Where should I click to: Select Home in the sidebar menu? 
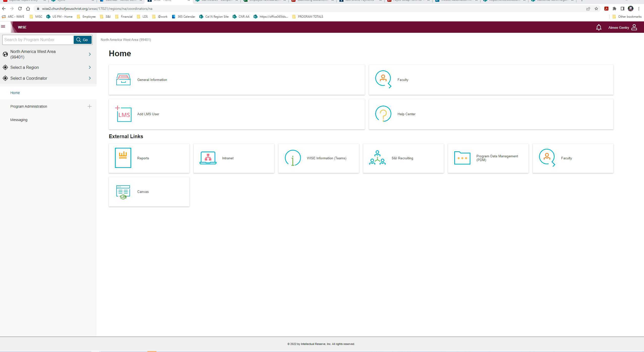tap(15, 93)
